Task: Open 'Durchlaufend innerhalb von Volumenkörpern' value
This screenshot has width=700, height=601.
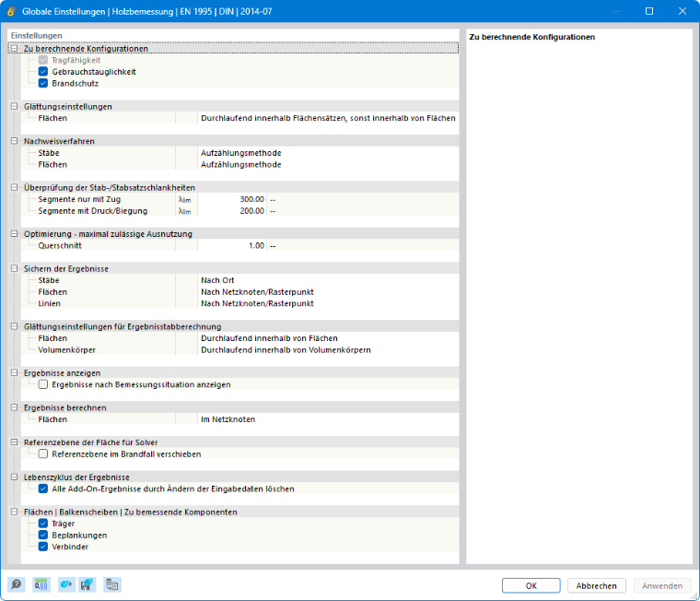Action: click(x=328, y=350)
